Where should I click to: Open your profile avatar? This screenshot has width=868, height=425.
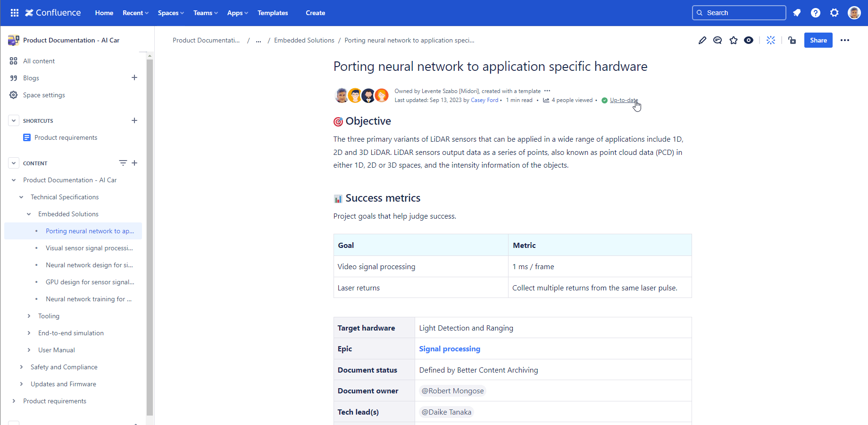854,13
